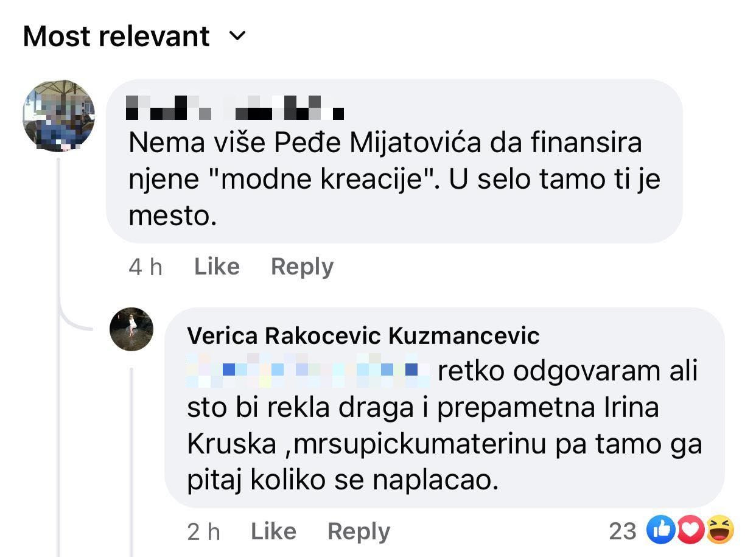
Task: Click the blurred mentioned user in Verica's reply
Action: 309,371
